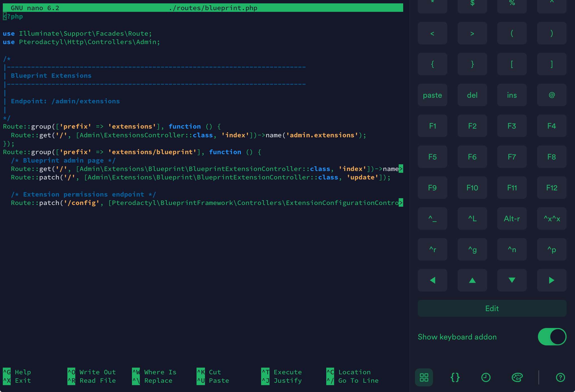Click the 'admin.extensions' route name string
Viewport: 575px width, 392px height.
point(322,135)
